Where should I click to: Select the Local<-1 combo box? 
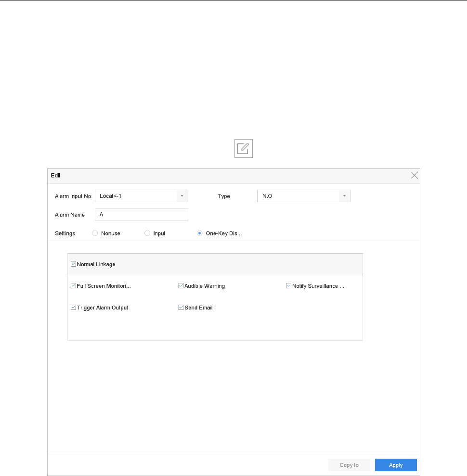[142, 196]
